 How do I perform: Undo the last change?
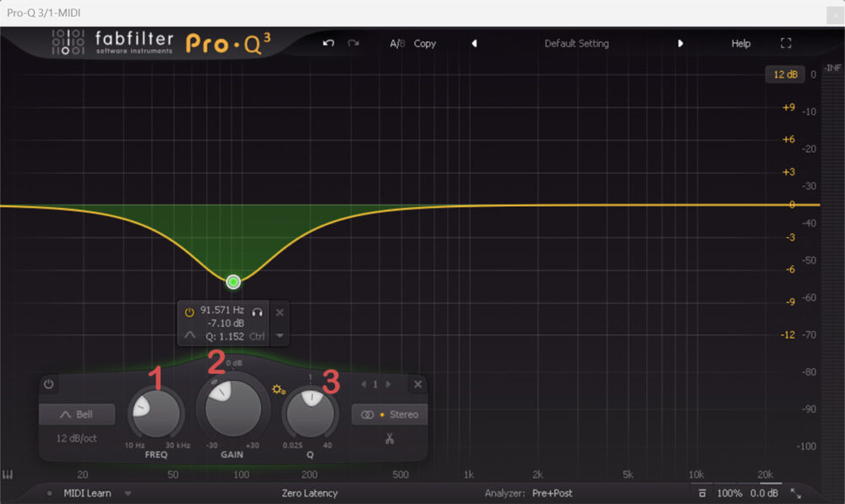click(328, 43)
